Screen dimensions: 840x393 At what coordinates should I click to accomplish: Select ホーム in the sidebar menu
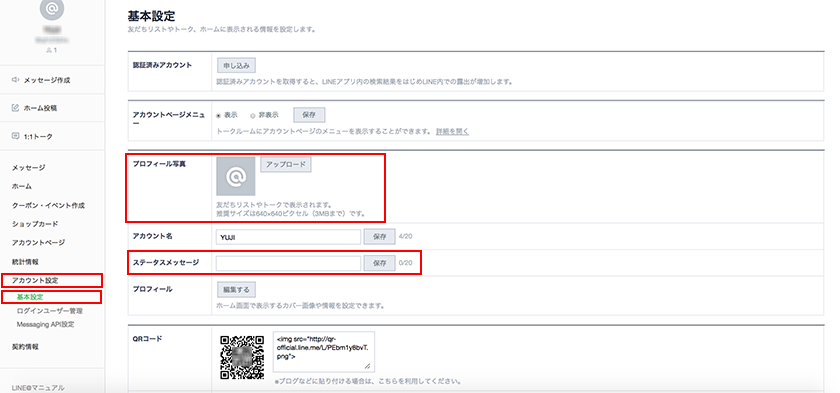point(21,186)
